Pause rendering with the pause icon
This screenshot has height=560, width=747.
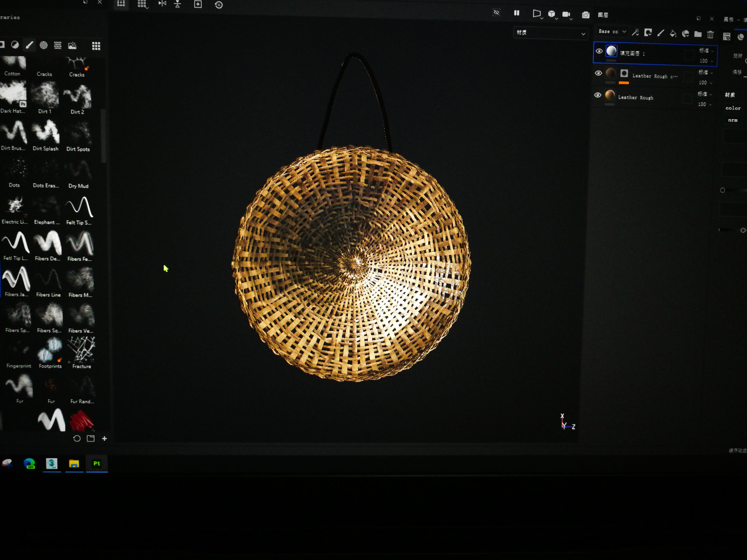coord(516,13)
